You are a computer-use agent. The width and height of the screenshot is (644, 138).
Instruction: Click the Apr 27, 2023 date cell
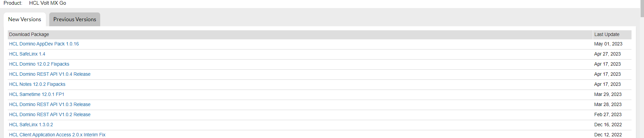(607, 54)
